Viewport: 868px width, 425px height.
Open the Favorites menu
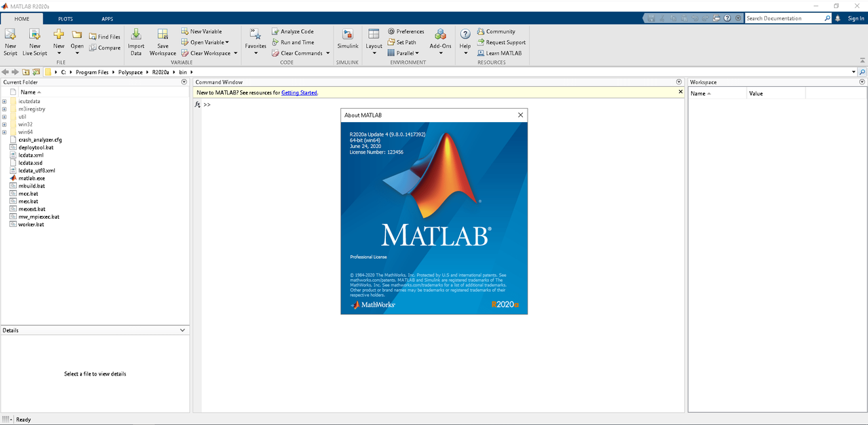tap(256, 41)
